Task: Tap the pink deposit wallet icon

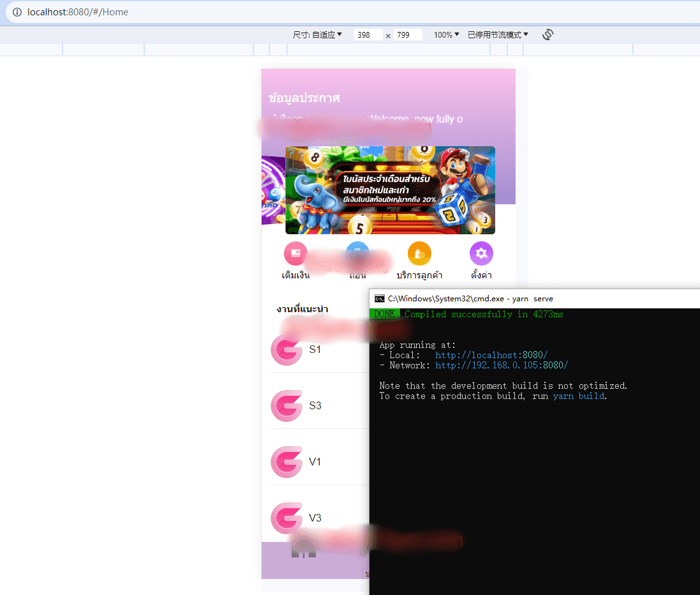Action: coord(295,253)
